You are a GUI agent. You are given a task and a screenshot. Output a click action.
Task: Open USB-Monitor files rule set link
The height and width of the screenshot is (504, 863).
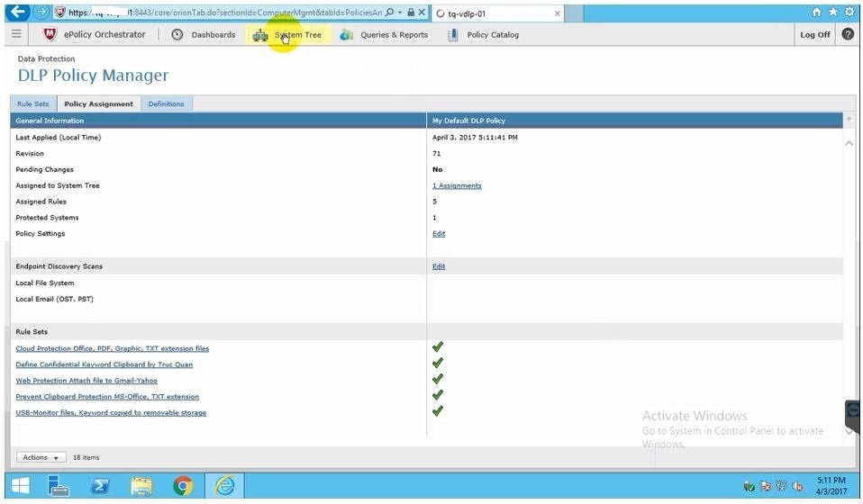pos(111,413)
